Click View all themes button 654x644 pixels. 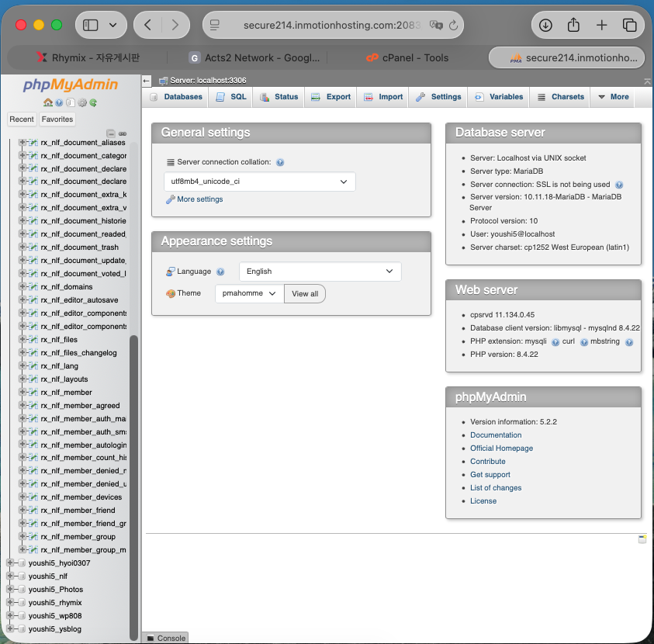pos(305,293)
